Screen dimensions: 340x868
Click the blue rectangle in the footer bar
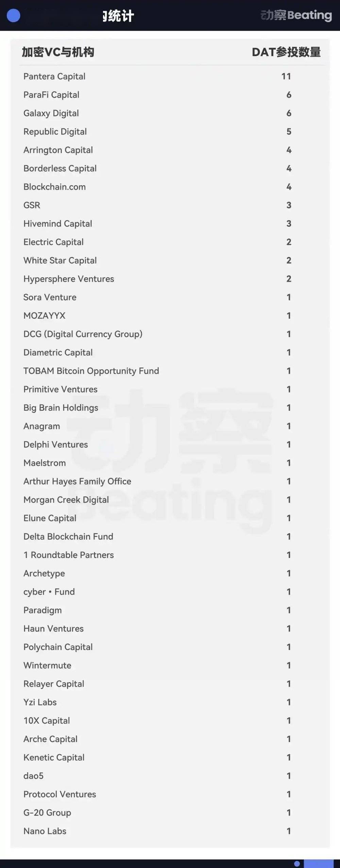318,864
